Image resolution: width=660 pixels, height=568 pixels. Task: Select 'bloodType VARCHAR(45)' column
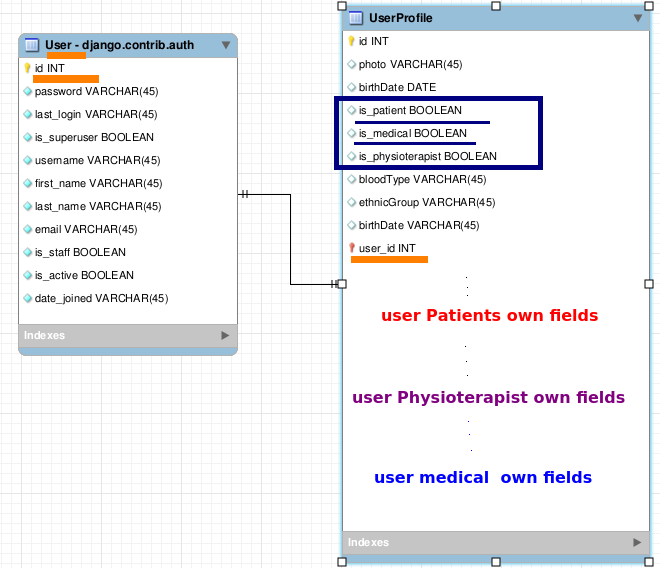[423, 179]
